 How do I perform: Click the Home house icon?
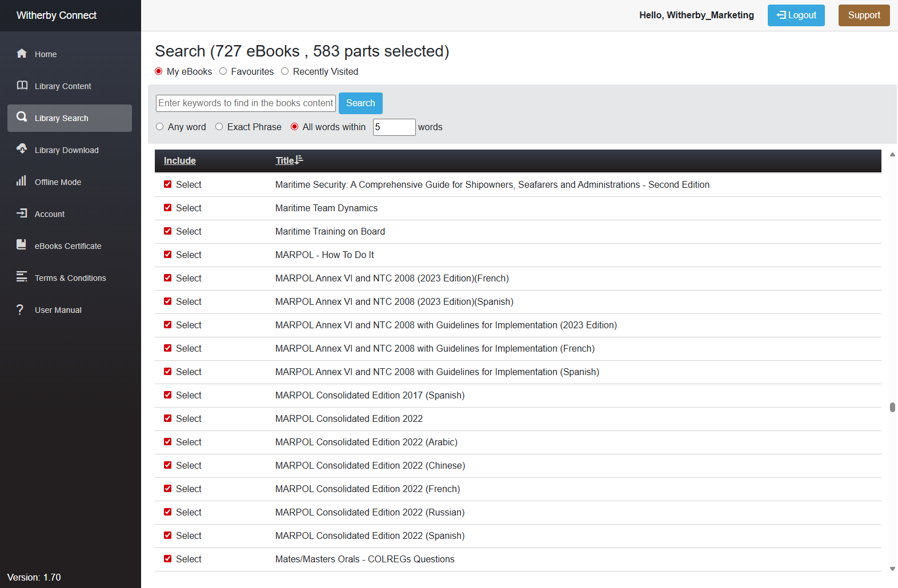[x=22, y=53]
